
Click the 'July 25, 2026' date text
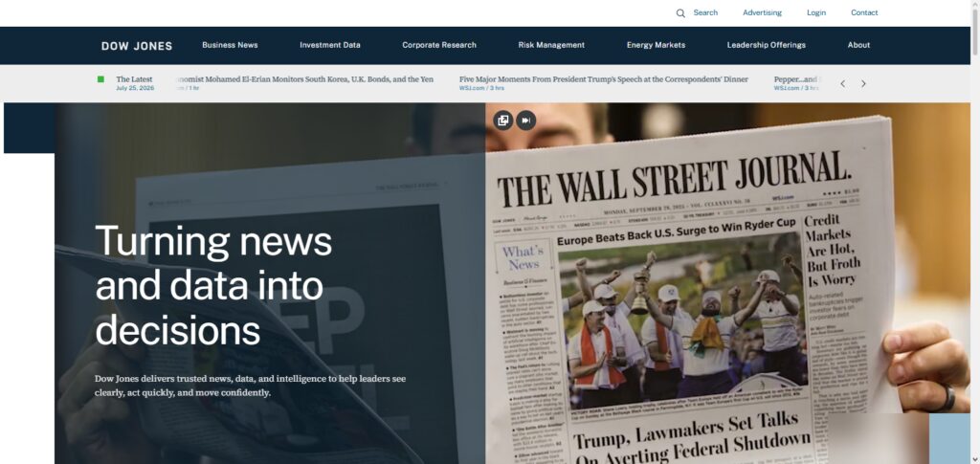[x=134, y=88]
